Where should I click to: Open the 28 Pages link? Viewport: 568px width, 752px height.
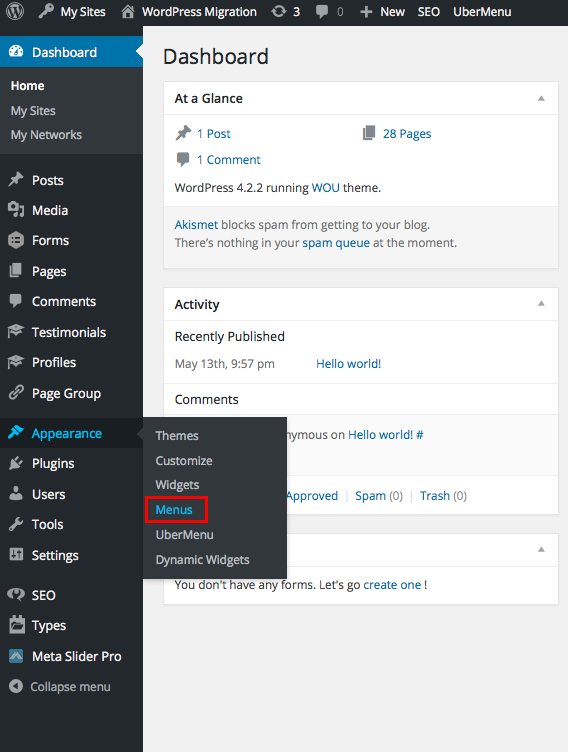(x=407, y=133)
